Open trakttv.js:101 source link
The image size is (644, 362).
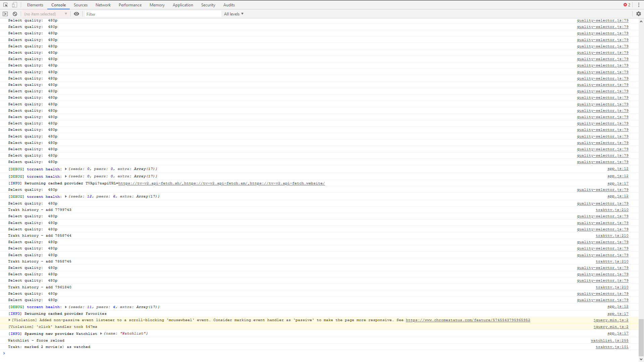[x=612, y=347]
